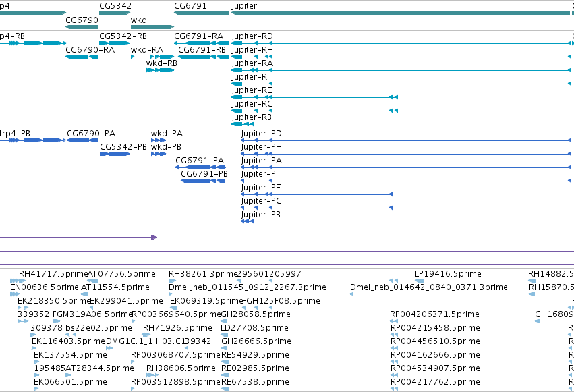Open the Jupiter-PE protein label
574x392 pixels.
click(x=261, y=188)
